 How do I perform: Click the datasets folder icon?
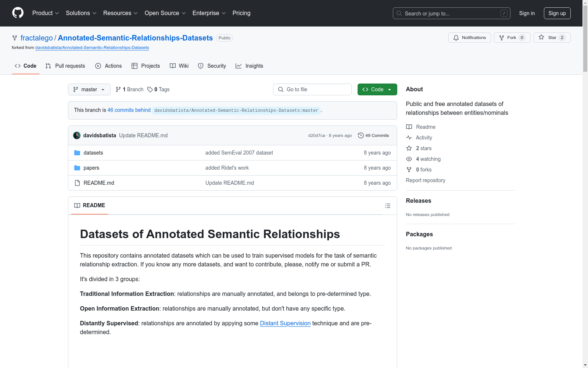click(x=77, y=153)
